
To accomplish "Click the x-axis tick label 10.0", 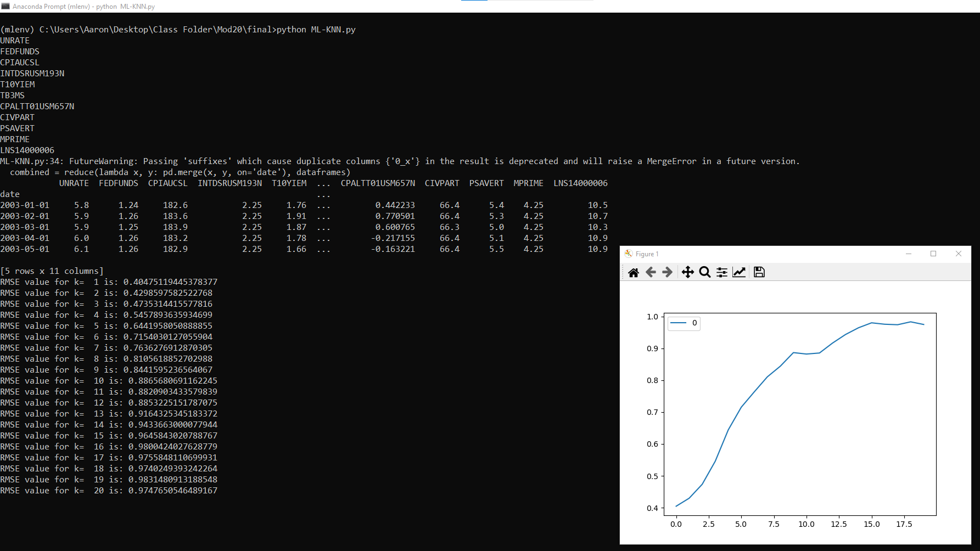I will (x=807, y=524).
